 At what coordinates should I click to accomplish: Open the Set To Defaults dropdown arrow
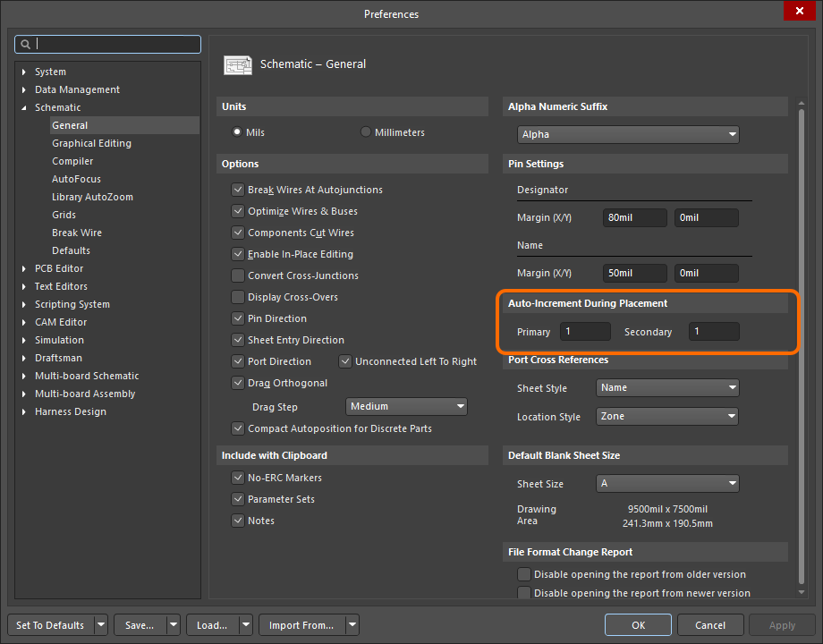pyautogui.click(x=102, y=624)
